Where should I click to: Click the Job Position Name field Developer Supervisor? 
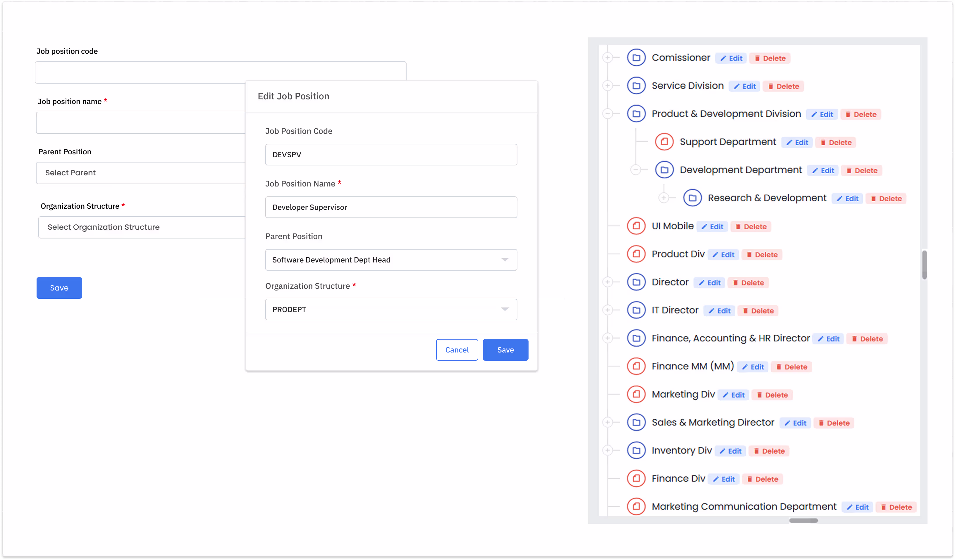(391, 207)
